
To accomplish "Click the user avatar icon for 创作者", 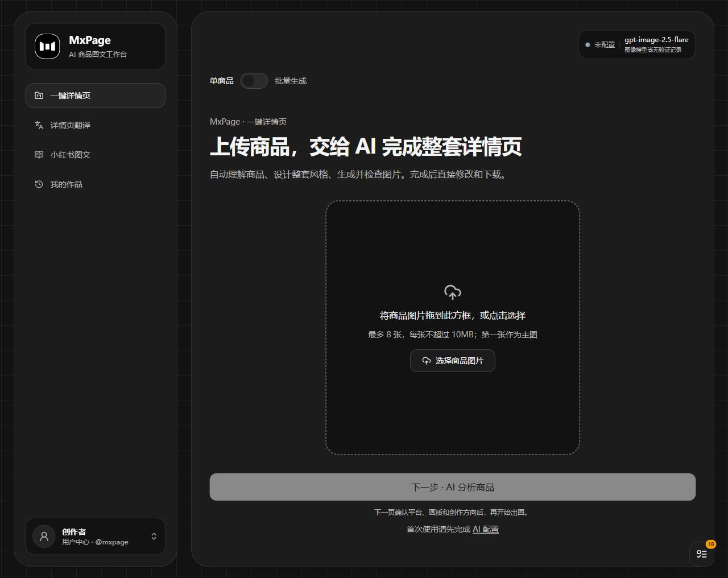I will click(44, 536).
